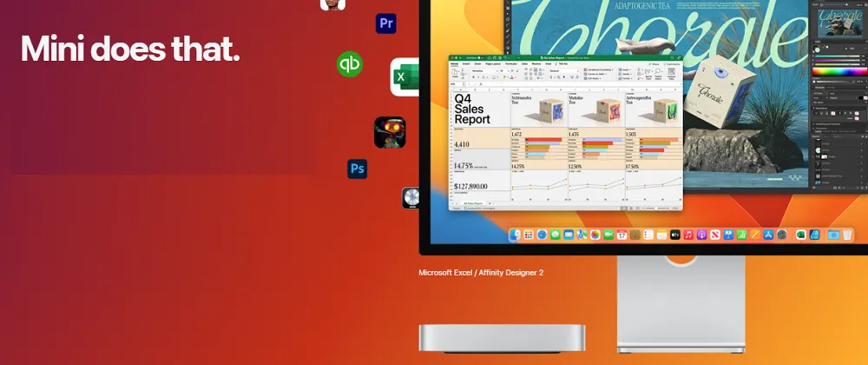
Task: Click the Trash icon in the Dock
Action: [x=847, y=235]
